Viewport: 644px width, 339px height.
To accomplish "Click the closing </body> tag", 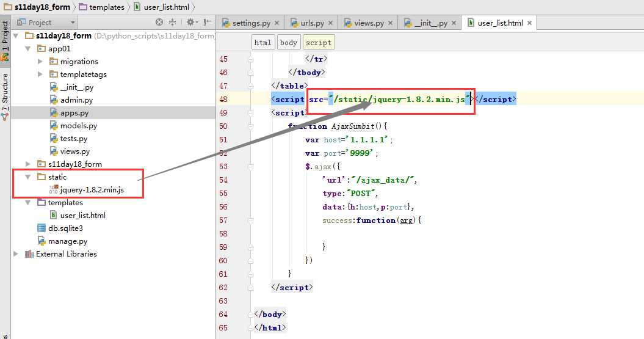I will coord(270,315).
